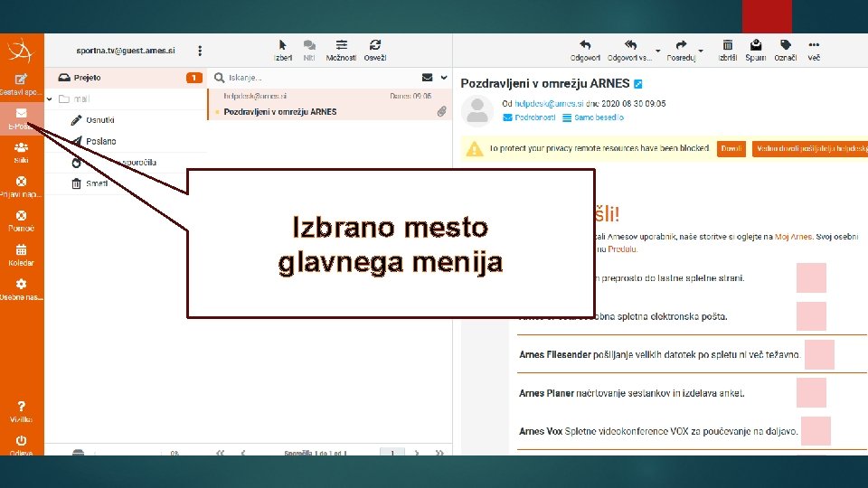Open the Smeti trash folder
The height and width of the screenshot is (488, 868).
(x=97, y=183)
